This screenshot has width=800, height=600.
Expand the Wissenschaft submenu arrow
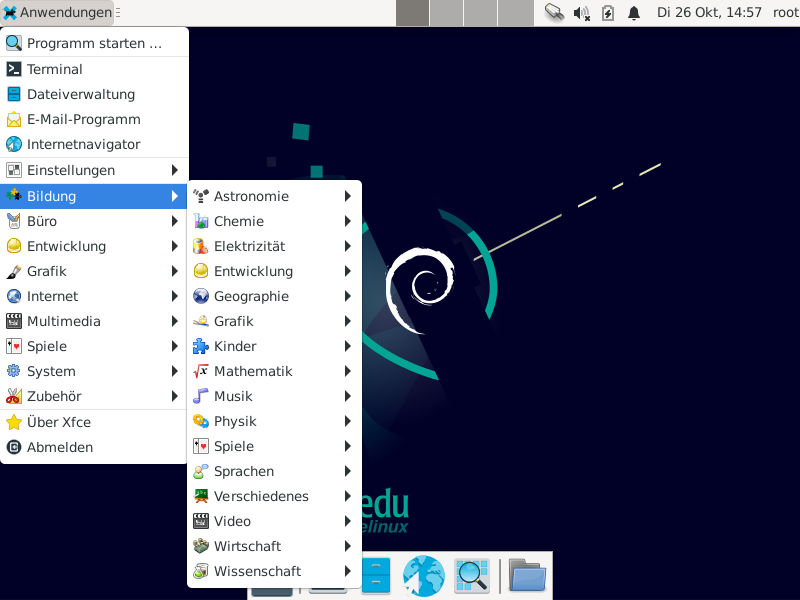[x=347, y=571]
